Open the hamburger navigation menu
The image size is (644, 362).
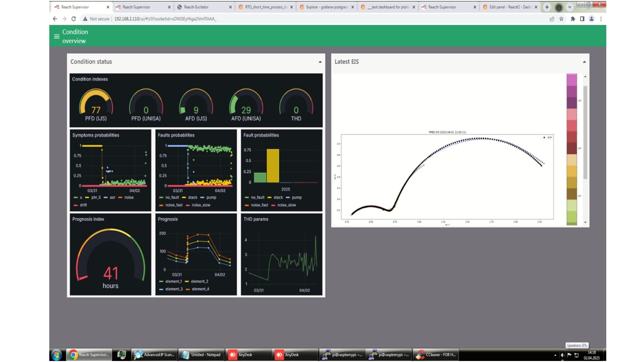(x=56, y=36)
